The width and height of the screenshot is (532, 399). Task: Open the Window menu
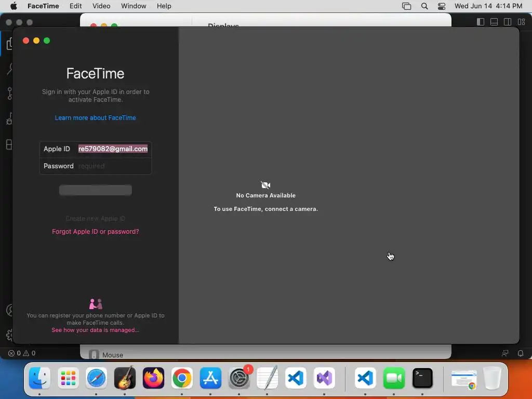pos(134,6)
